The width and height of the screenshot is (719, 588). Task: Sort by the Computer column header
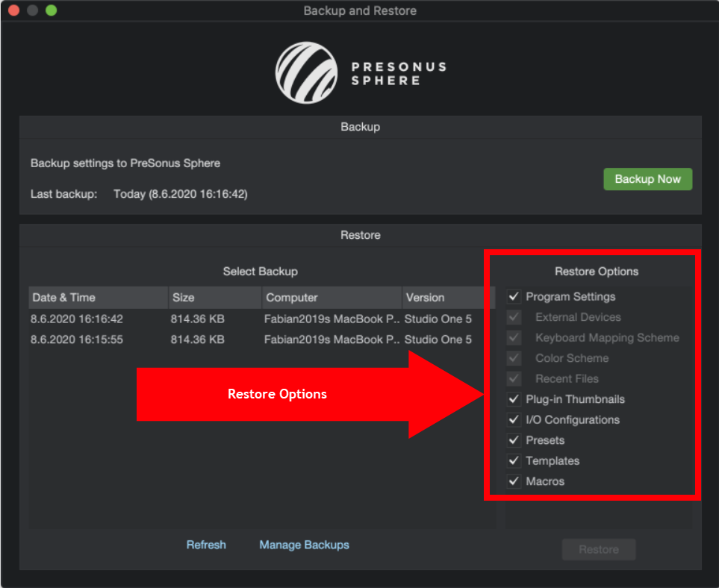click(x=332, y=298)
